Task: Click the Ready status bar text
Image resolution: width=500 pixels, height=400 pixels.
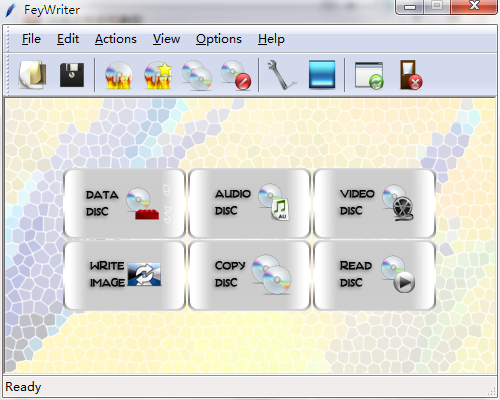Action: coord(23,387)
